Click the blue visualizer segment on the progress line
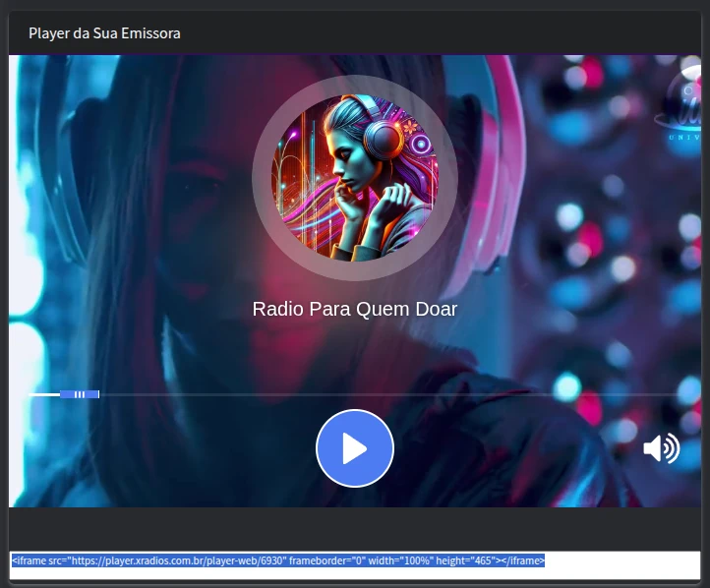The width and height of the screenshot is (710, 588). click(79, 394)
